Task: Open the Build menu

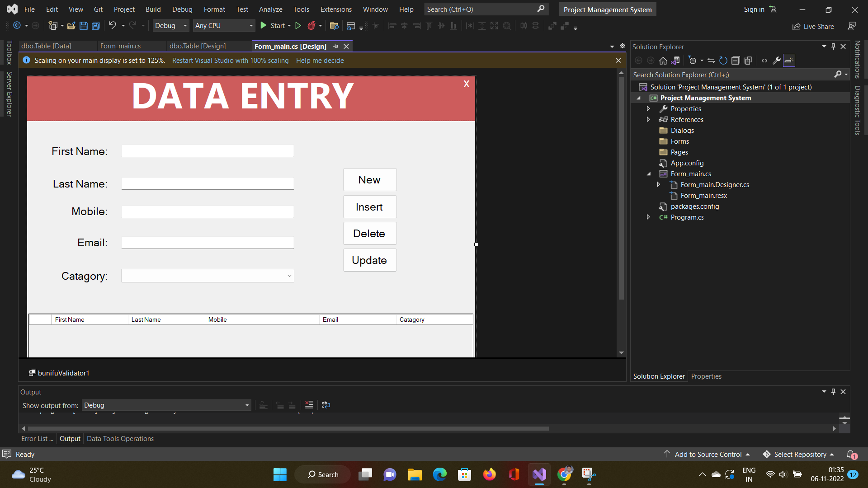Action: point(153,9)
